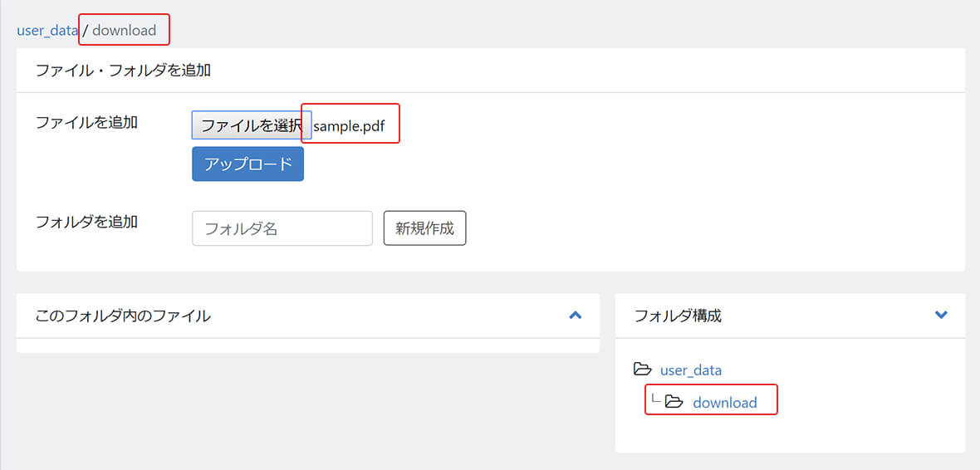
Task: Click the フォルダを追加 label
Action: pos(86,221)
